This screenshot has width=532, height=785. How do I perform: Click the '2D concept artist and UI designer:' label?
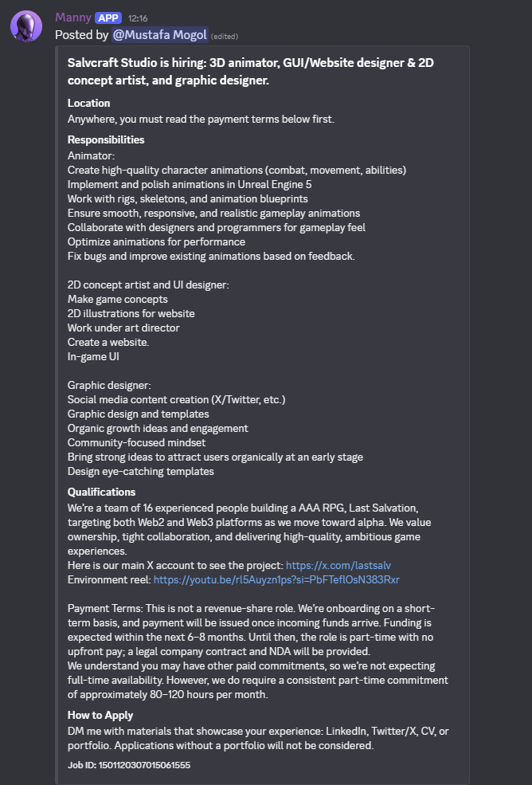click(x=148, y=285)
